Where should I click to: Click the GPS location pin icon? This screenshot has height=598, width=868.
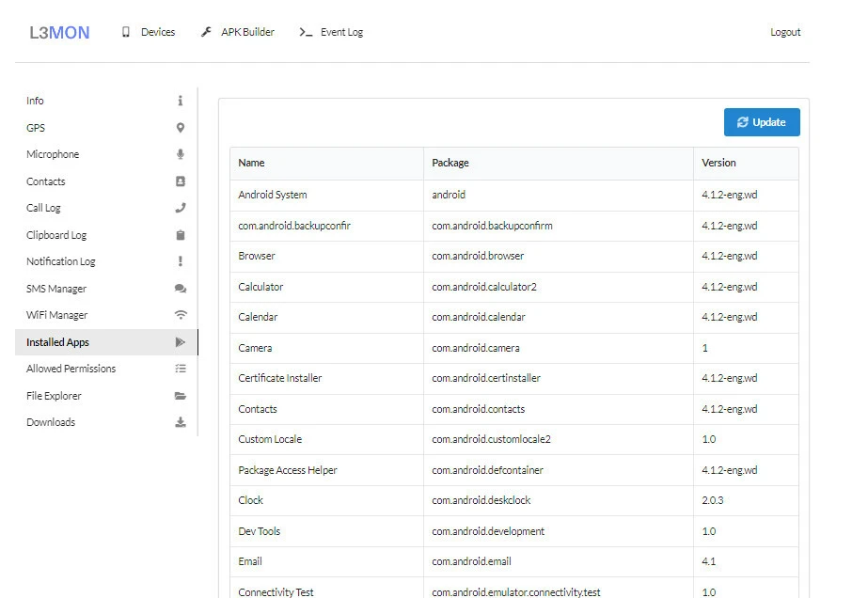(181, 128)
